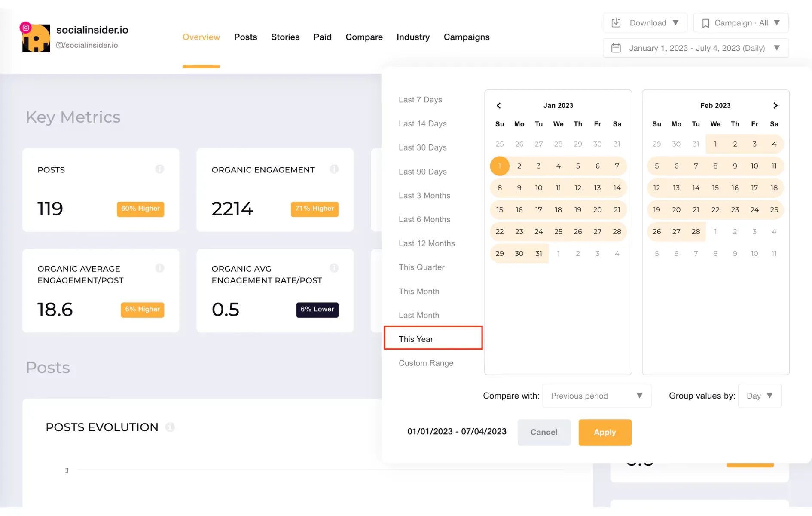Viewport: 812px width, 516px height.
Task: Click the 0.5 engagement rate value
Action: pos(226,310)
